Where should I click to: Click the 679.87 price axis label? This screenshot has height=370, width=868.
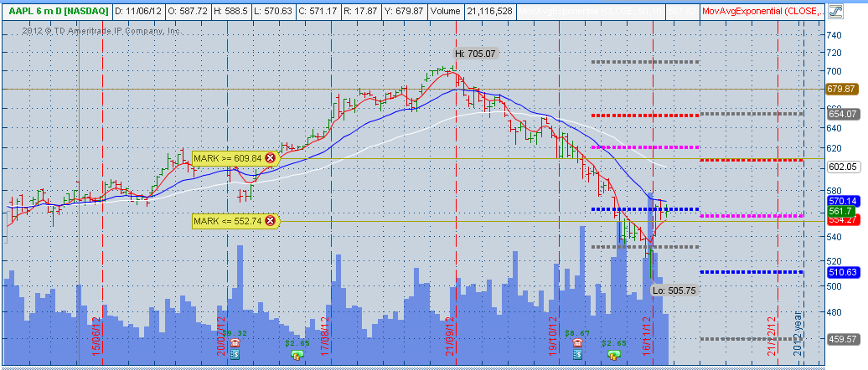(x=841, y=89)
